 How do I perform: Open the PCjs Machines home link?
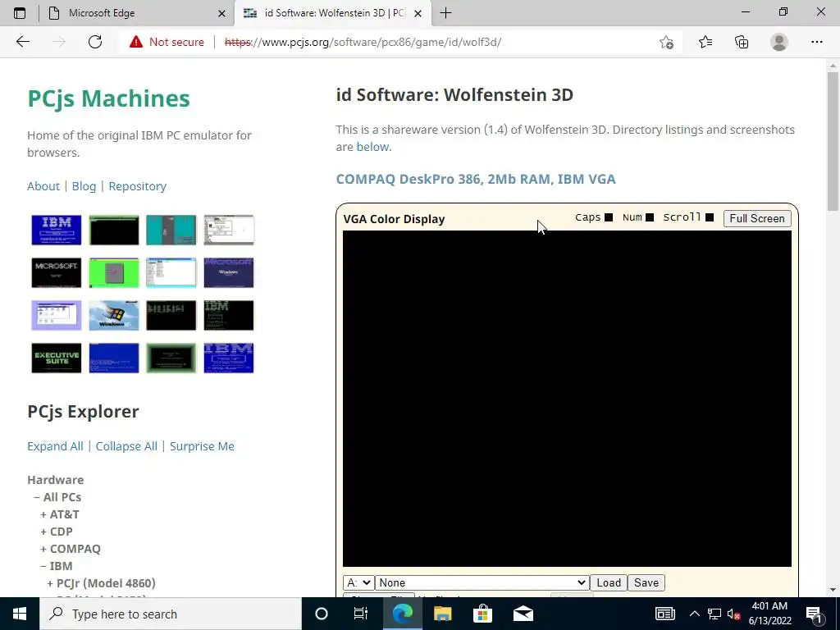coord(109,98)
